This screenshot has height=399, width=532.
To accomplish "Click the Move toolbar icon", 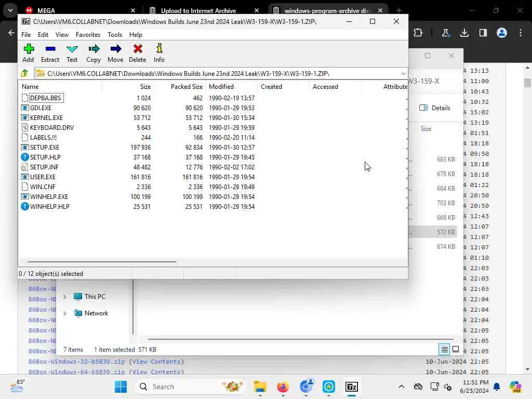I will (x=115, y=53).
